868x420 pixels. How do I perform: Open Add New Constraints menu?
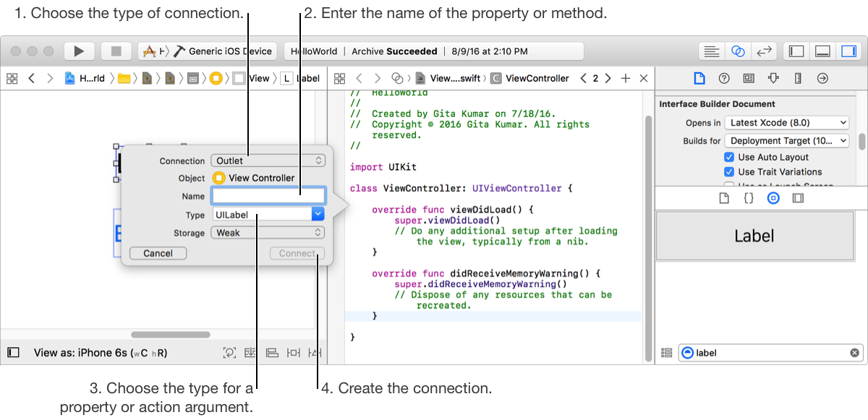pyautogui.click(x=293, y=353)
